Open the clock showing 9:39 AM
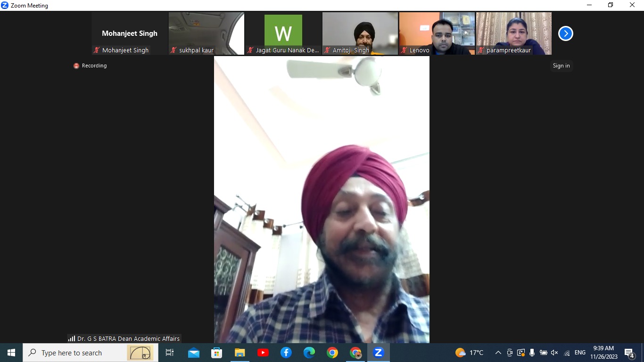The width and height of the screenshot is (644, 362). pos(603,353)
